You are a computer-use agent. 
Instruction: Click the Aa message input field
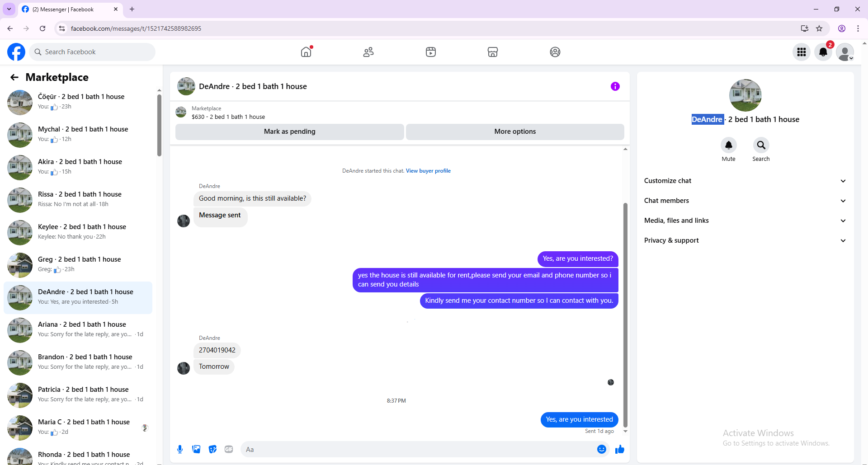coord(418,449)
